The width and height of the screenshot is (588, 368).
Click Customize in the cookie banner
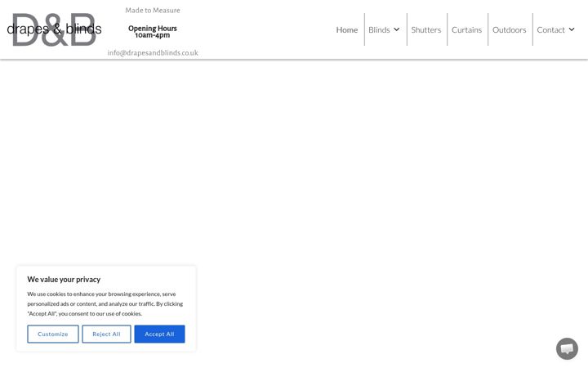tap(53, 334)
